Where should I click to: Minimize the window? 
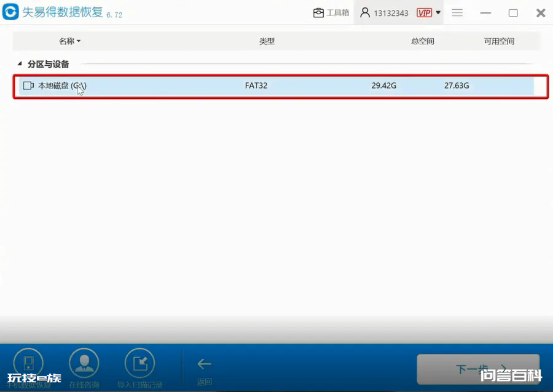[x=485, y=13]
